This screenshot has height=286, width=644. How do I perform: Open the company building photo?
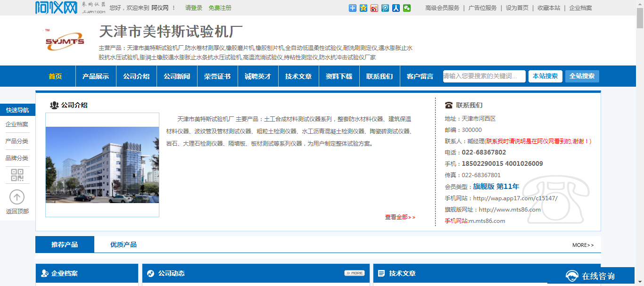click(102, 165)
